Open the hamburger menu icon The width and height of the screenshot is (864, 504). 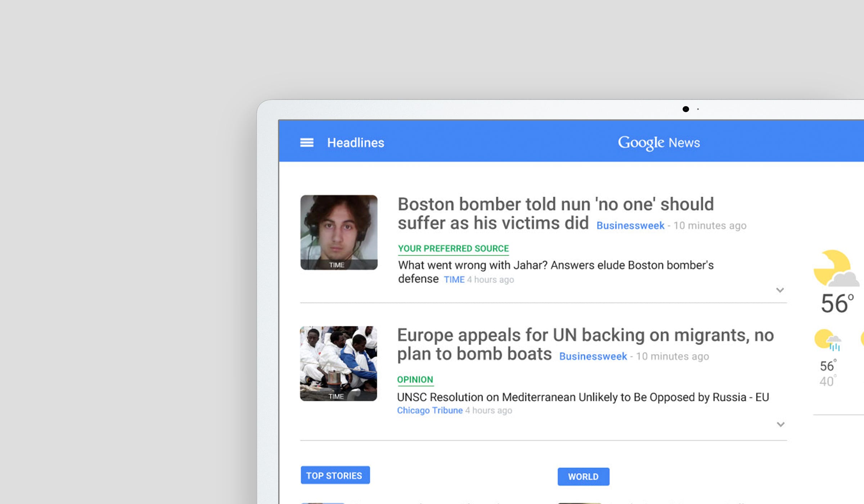(307, 143)
